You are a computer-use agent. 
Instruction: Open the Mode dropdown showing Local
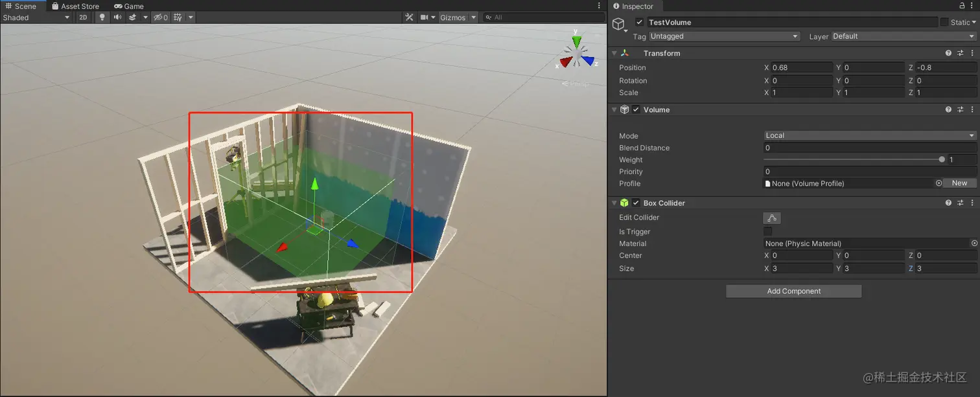(x=870, y=135)
